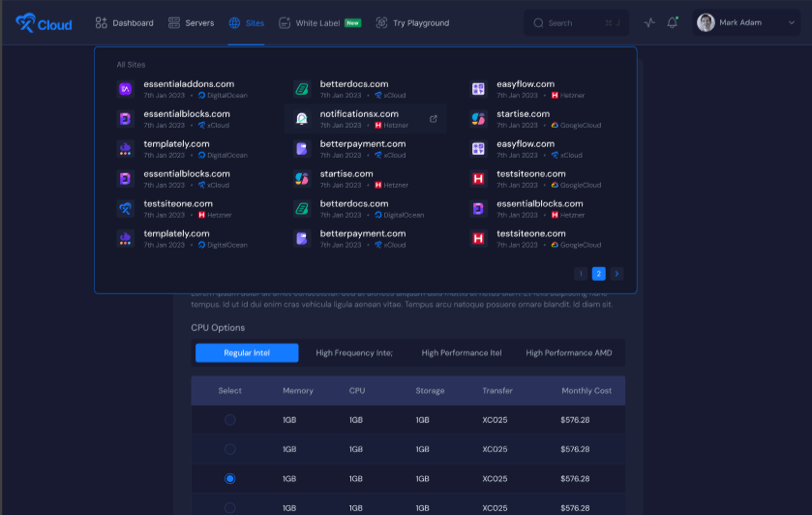The height and width of the screenshot is (515, 812).
Task: Click the selected plan radio button
Action: click(x=230, y=479)
